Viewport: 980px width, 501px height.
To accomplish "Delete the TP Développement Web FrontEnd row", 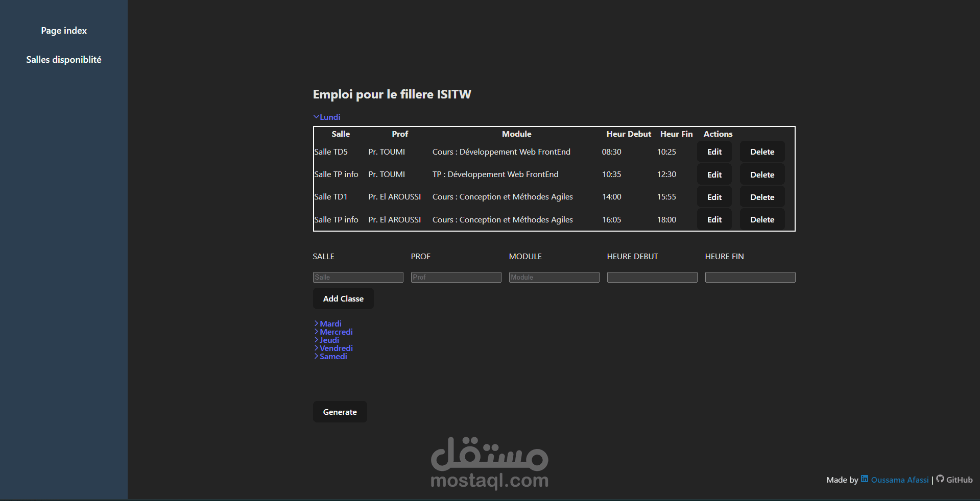I will pos(761,174).
